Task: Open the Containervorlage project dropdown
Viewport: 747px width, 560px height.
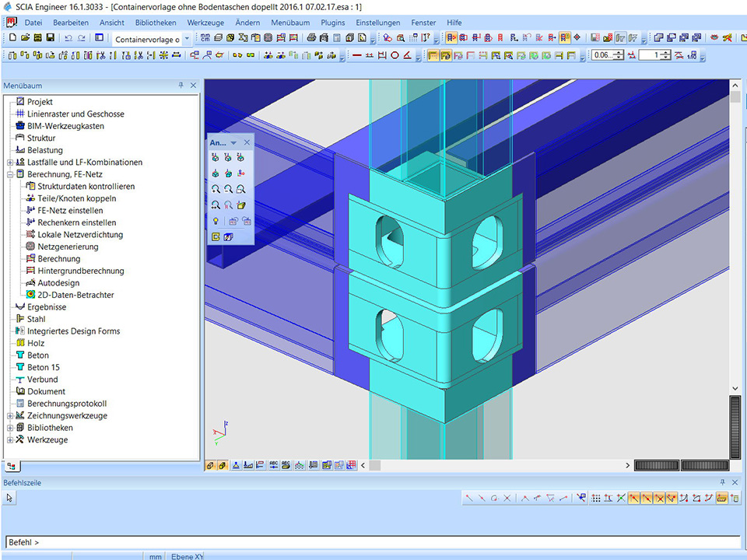Action: [187, 38]
